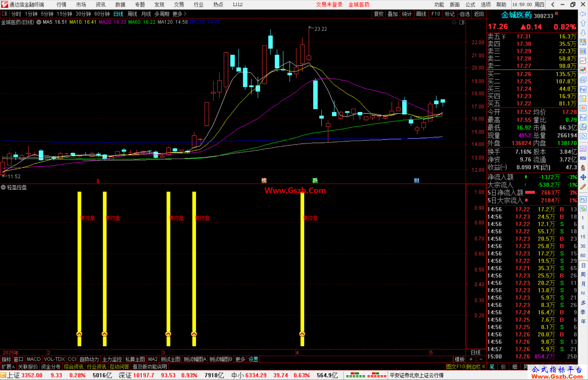This screenshot has width=588, height=380.
Task: Click the FS sidebar icon
Action: 583,199
